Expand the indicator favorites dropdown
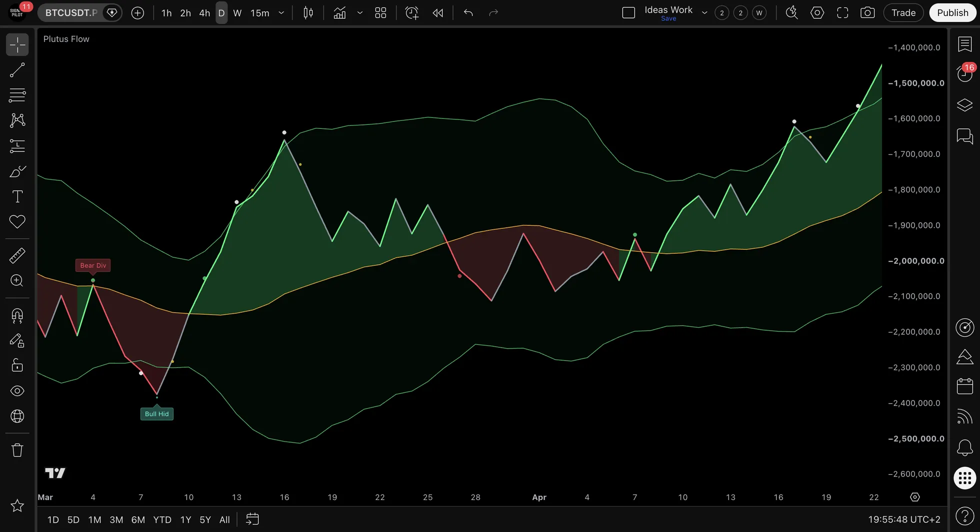The image size is (980, 532). coord(360,13)
